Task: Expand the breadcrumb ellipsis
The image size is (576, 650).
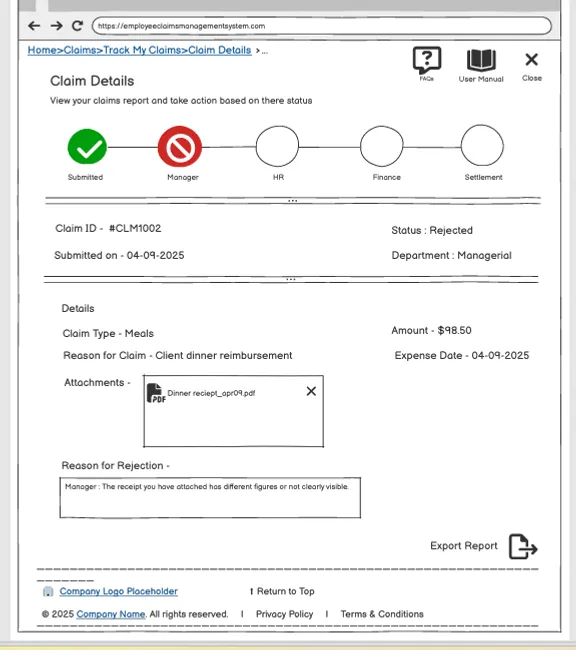Action: click(265, 52)
